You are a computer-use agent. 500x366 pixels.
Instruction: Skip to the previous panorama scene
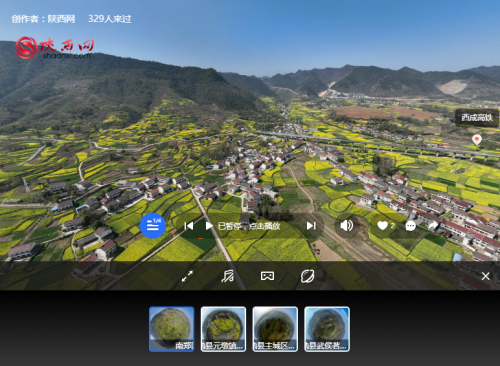click(189, 226)
